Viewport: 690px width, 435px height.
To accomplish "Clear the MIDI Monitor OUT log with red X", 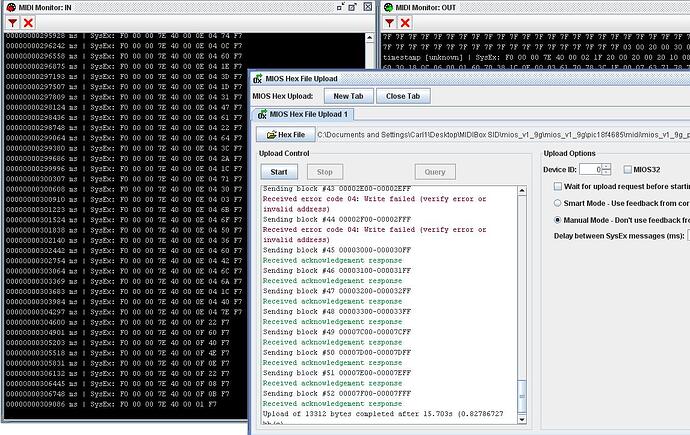I will click(405, 23).
